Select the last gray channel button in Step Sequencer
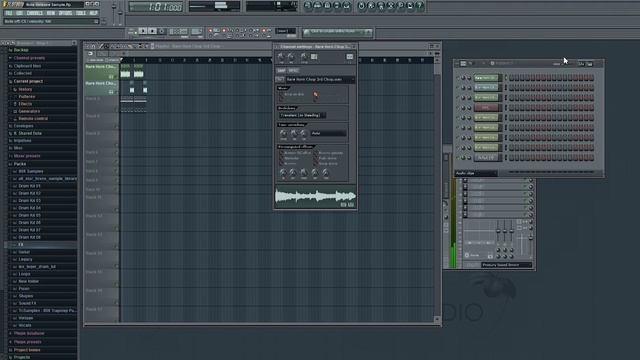 487,158
